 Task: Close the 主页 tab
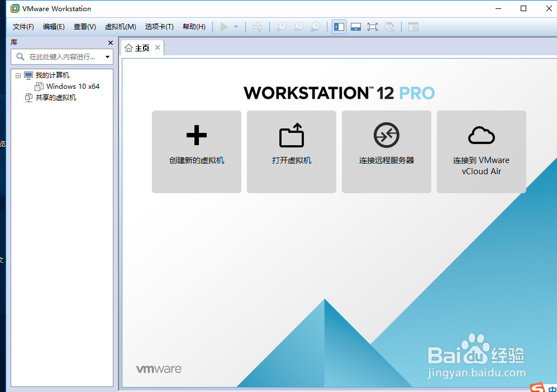[158, 47]
